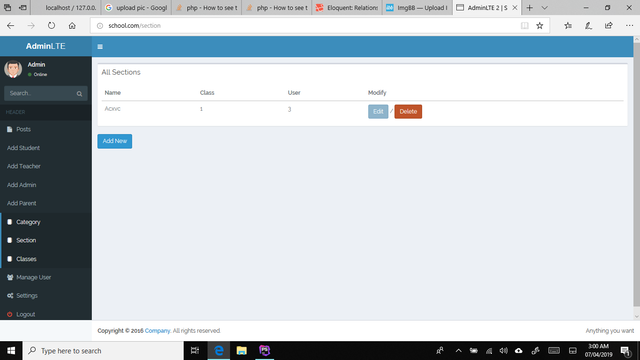The width and height of the screenshot is (640, 360).
Task: Open Windows Start menu
Action: pyautogui.click(x=11, y=351)
